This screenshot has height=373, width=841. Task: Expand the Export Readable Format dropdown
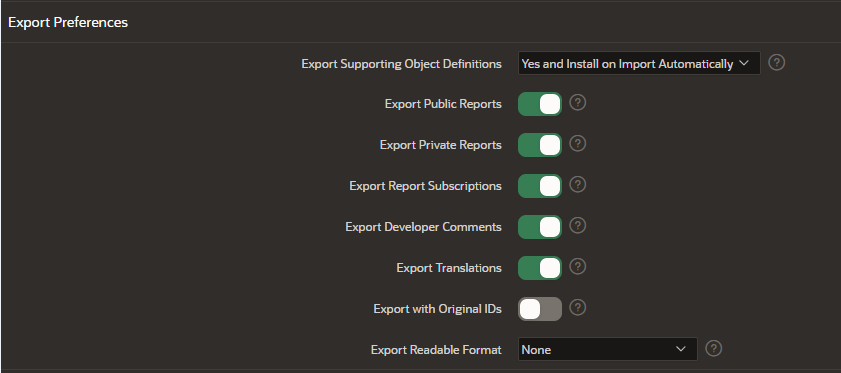(608, 349)
